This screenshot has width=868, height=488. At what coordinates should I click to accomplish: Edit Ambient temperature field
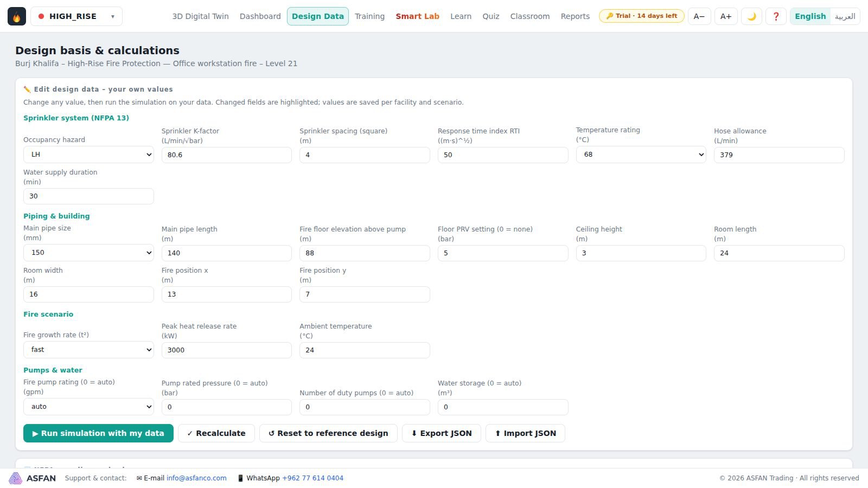365,350
